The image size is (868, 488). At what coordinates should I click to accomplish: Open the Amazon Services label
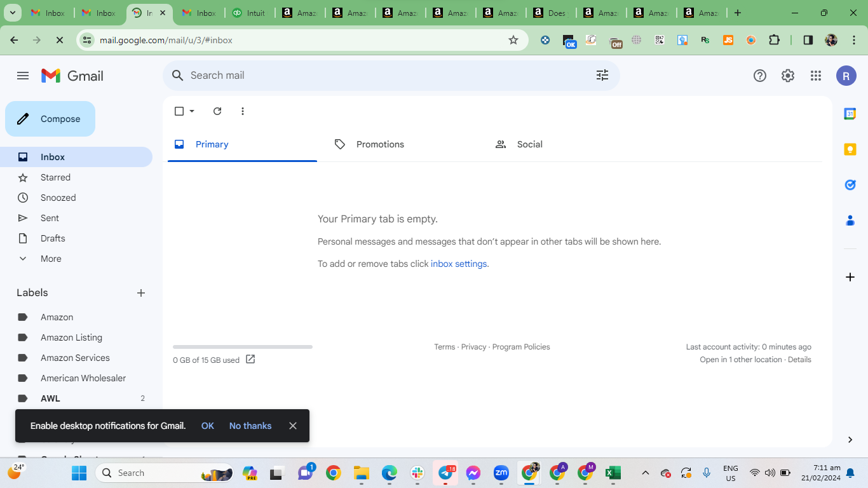pos(76,358)
